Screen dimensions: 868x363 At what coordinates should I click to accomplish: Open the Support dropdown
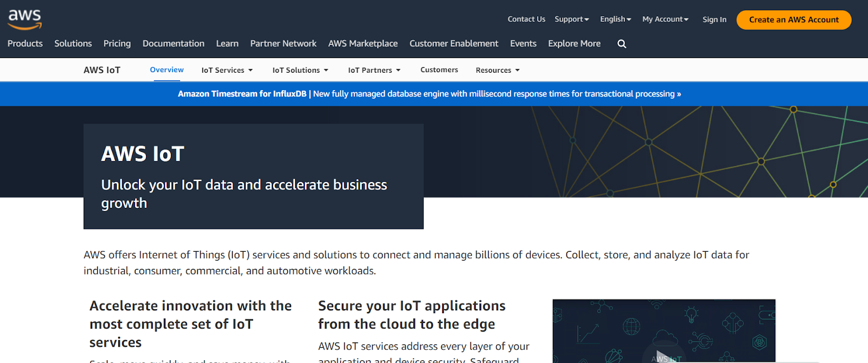pos(572,19)
